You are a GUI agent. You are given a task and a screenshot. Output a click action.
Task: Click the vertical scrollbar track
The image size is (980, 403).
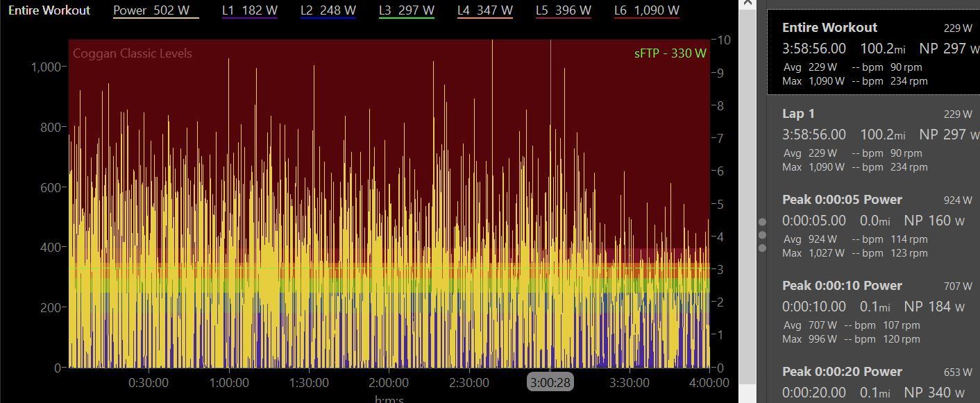coord(747,208)
